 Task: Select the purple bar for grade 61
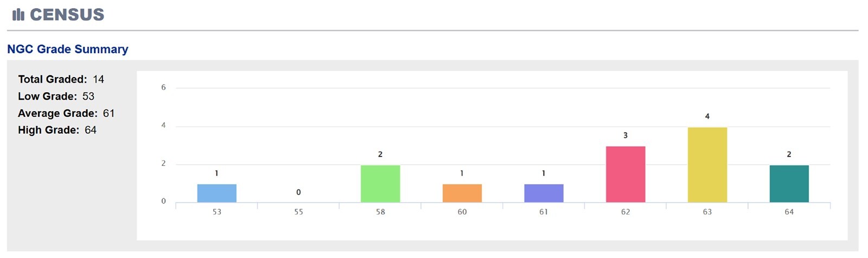coord(544,193)
